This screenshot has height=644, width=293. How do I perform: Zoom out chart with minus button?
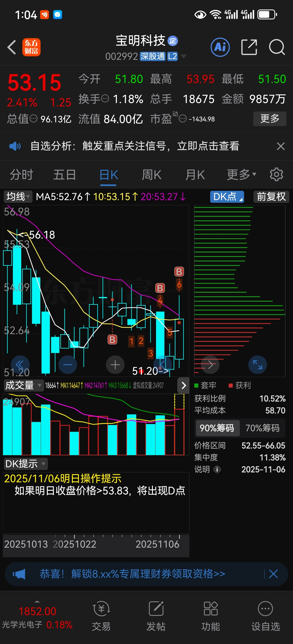coord(68,365)
